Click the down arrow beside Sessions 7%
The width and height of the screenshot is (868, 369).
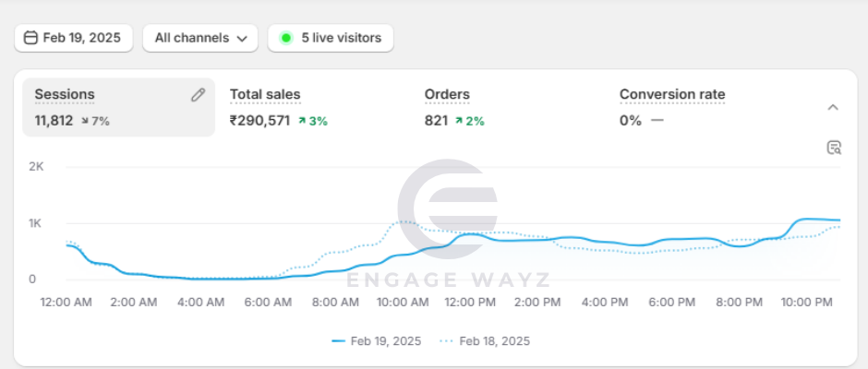click(x=86, y=121)
